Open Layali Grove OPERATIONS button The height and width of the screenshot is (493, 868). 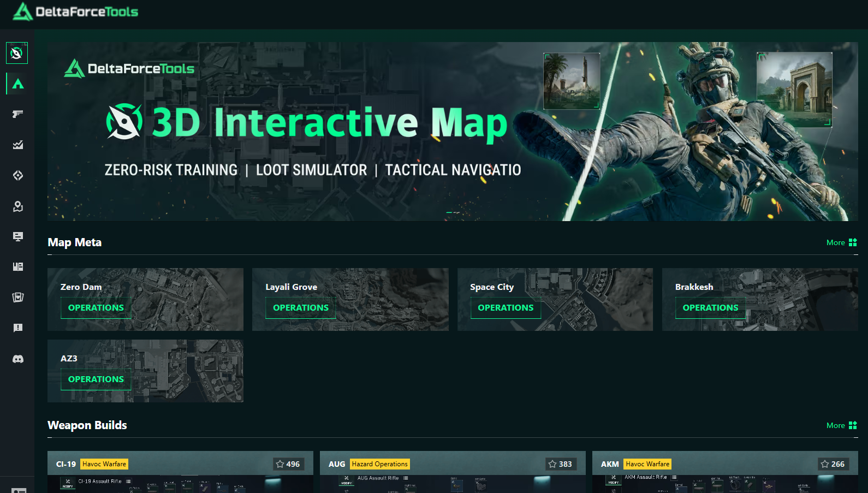pos(301,308)
